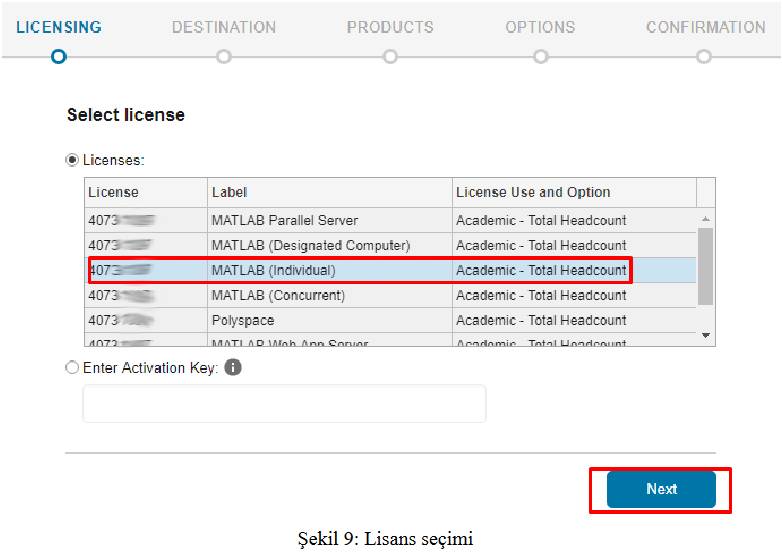The image size is (782, 558).
Task: Click the Label column header
Action: [330, 192]
